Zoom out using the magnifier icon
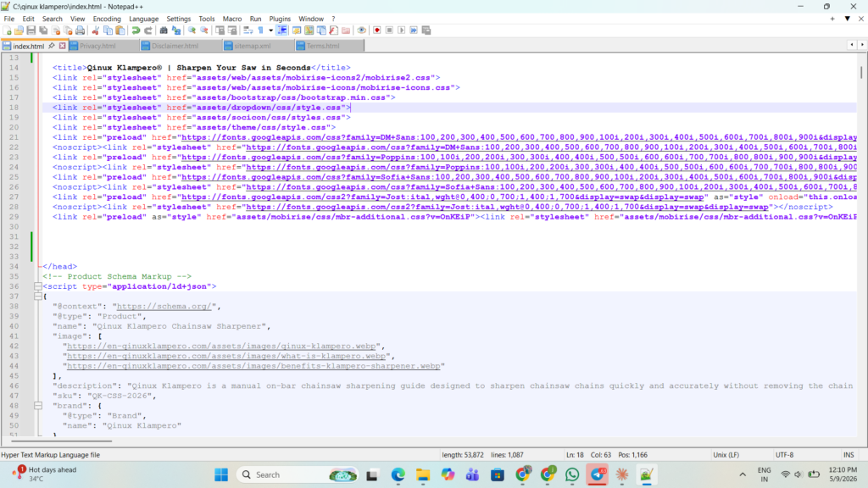 tap(204, 30)
